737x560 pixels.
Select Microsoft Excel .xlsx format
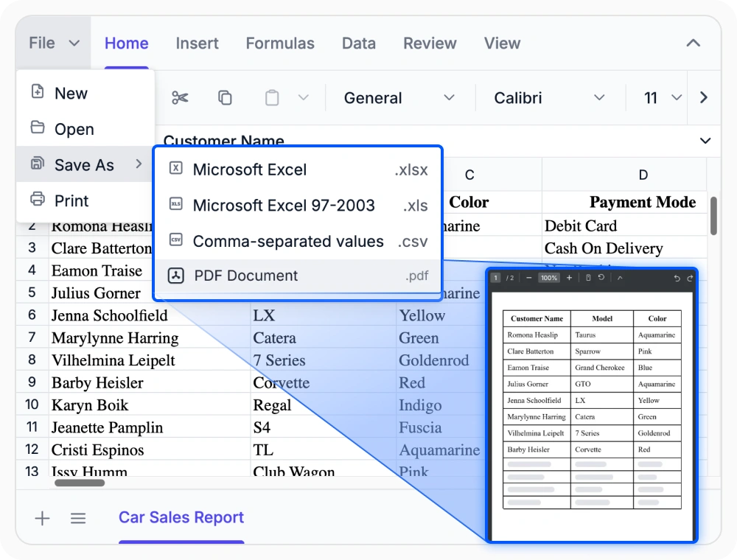point(298,169)
